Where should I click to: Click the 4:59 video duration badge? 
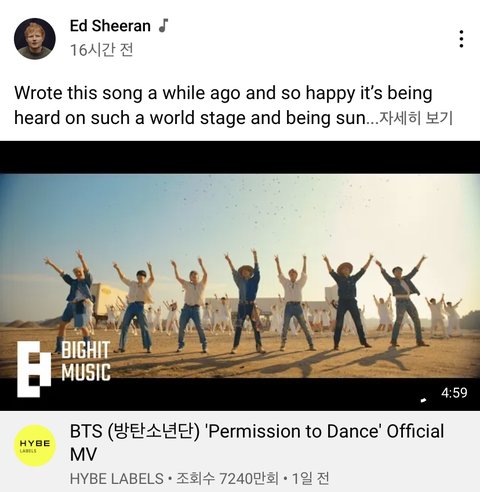tap(454, 393)
